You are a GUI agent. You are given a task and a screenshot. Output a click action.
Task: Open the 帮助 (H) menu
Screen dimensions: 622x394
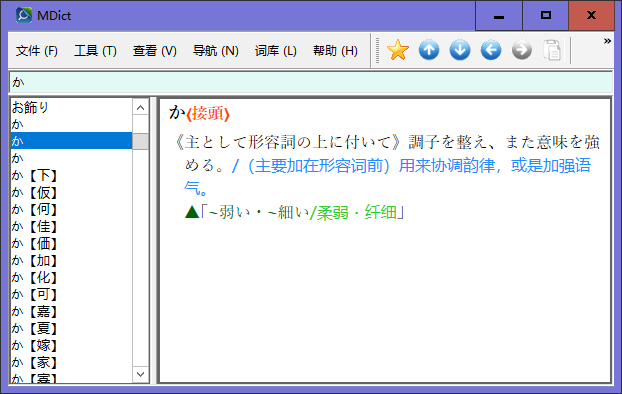(335, 51)
